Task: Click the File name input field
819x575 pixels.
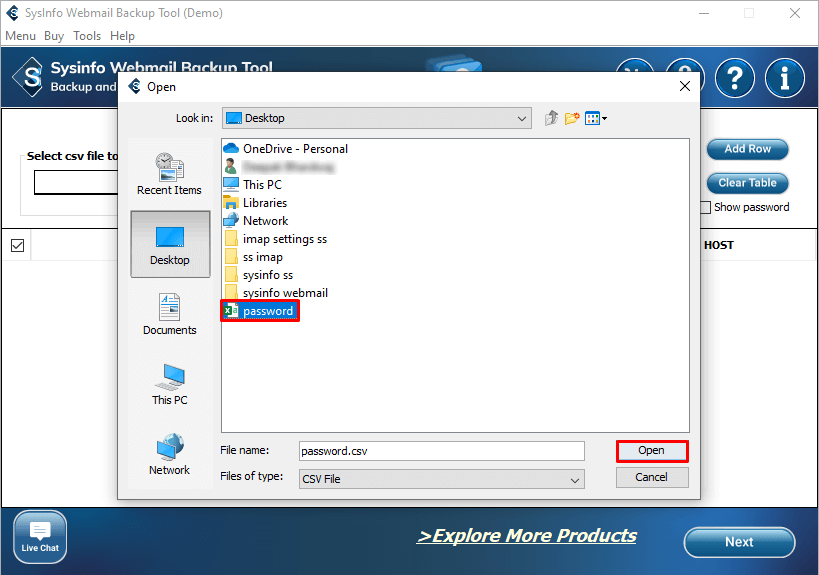Action: click(442, 451)
